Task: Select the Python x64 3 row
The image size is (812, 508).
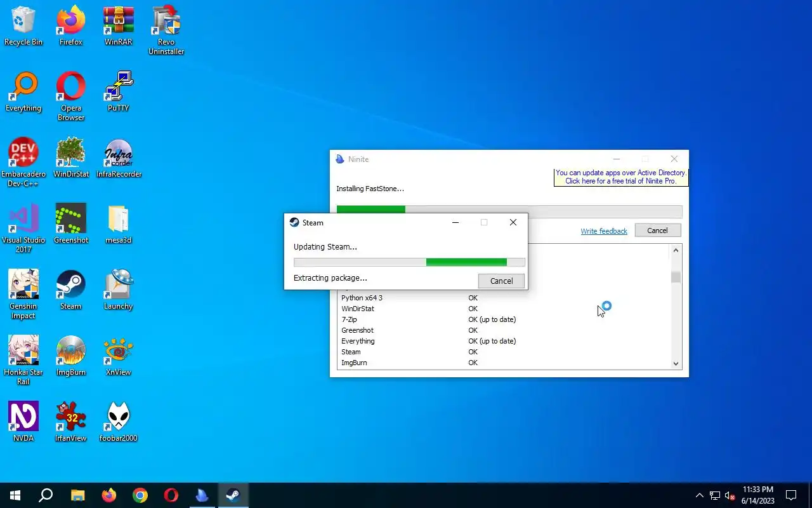Action: pos(504,298)
